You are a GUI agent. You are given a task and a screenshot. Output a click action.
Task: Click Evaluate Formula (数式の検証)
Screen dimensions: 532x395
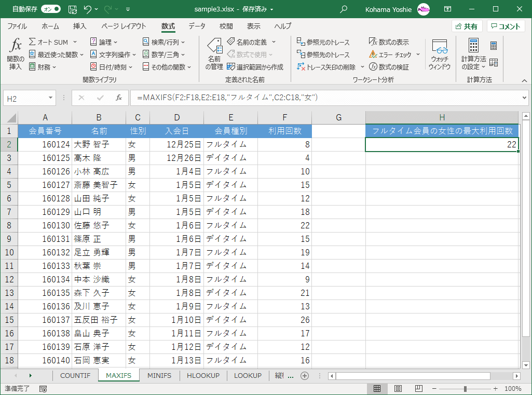click(x=389, y=67)
